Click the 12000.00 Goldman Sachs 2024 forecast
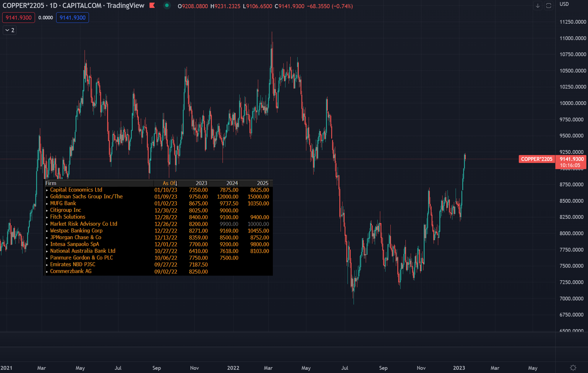Viewport: 588px width, 373px height. 228,197
